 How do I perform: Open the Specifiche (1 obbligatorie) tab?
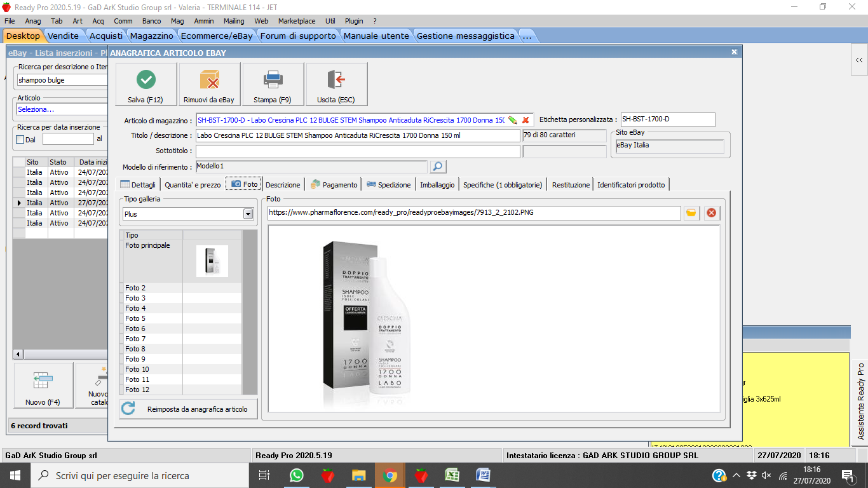(x=503, y=185)
